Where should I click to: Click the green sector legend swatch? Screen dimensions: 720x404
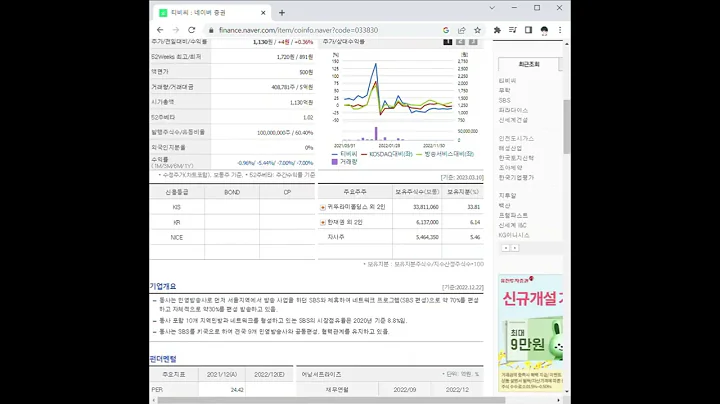[x=419, y=154]
